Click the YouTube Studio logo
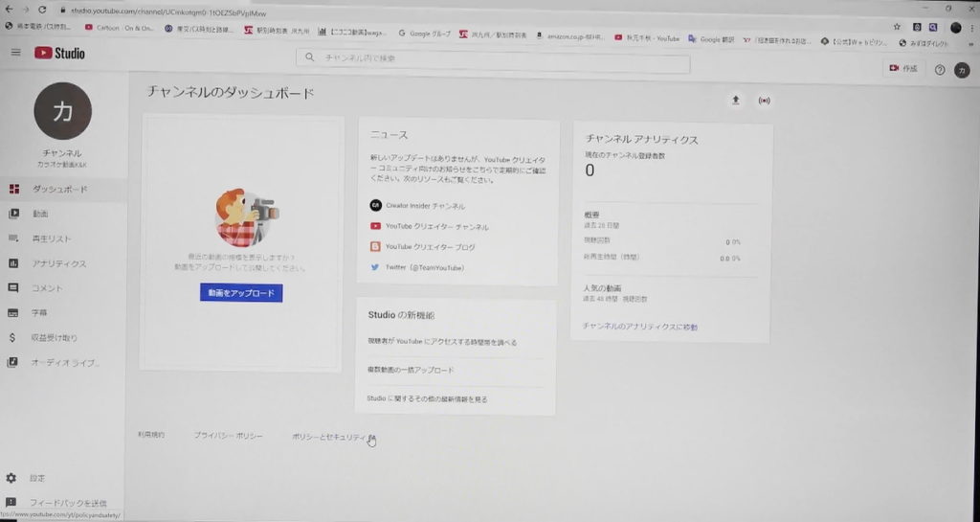 [60, 53]
